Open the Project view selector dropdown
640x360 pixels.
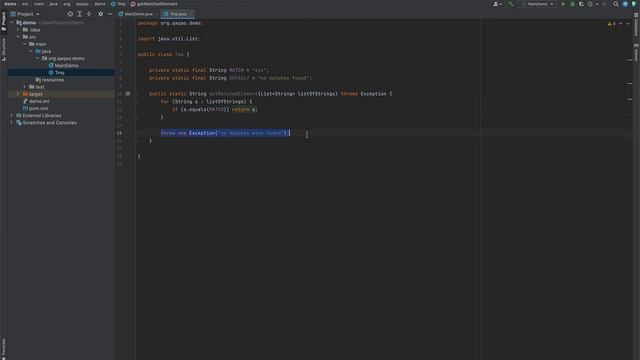[25, 14]
